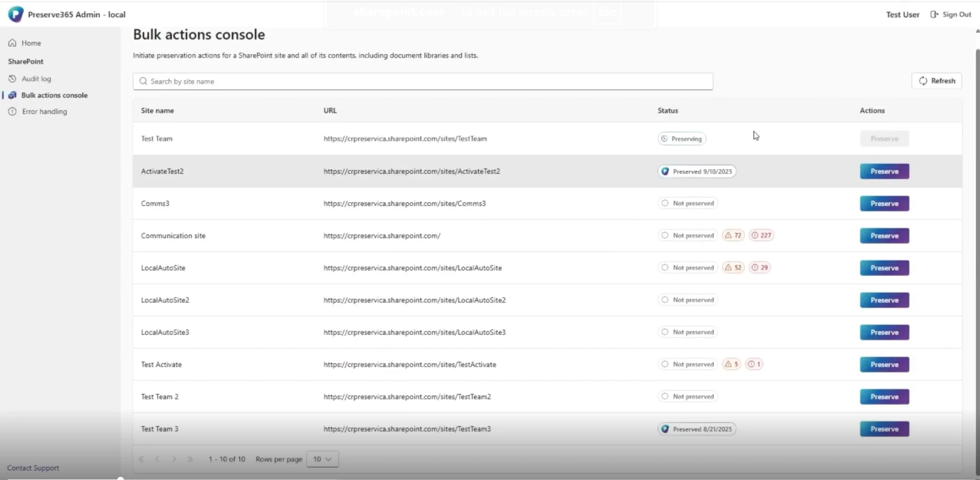Screen dimensions: 980x480
Task: Go to next page arrow
Action: (174, 459)
